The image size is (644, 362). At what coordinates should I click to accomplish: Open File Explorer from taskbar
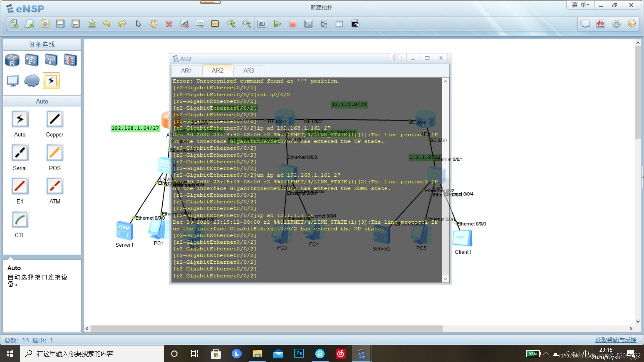[x=257, y=354]
